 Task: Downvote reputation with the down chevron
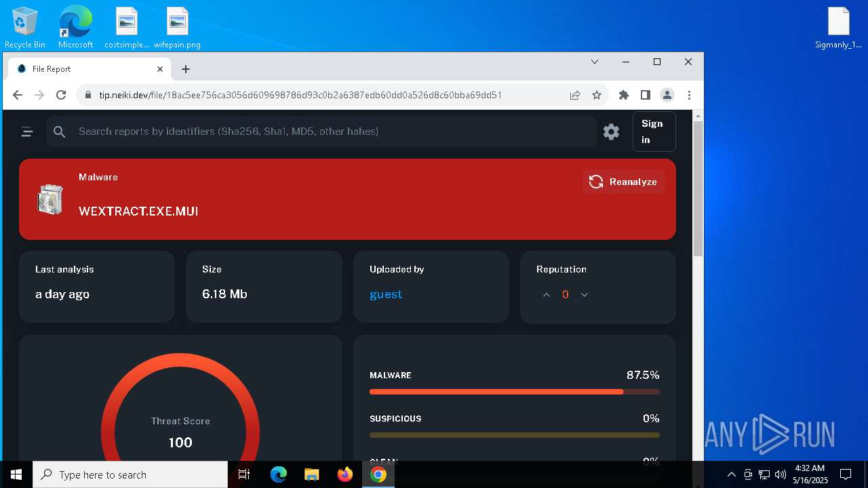[585, 295]
